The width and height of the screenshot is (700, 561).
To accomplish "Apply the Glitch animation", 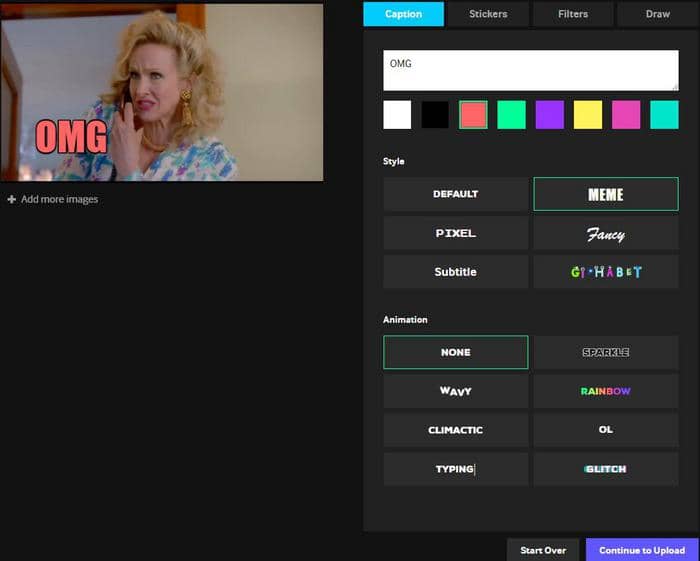I will pos(606,469).
